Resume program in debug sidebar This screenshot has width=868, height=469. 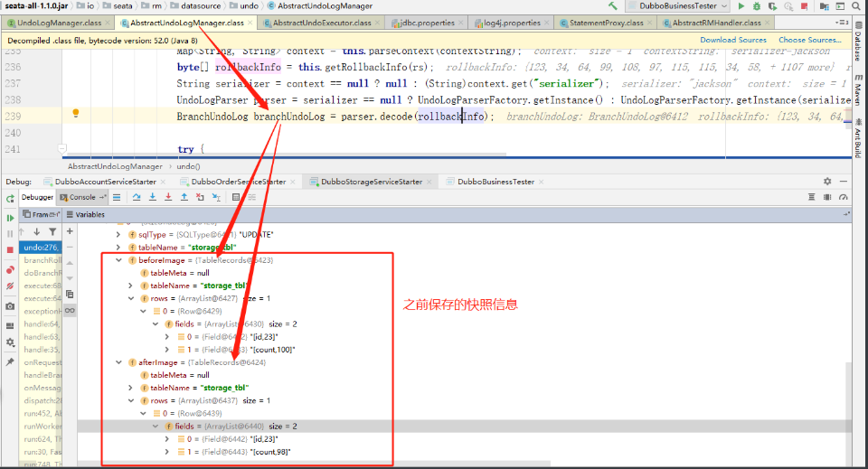10,218
